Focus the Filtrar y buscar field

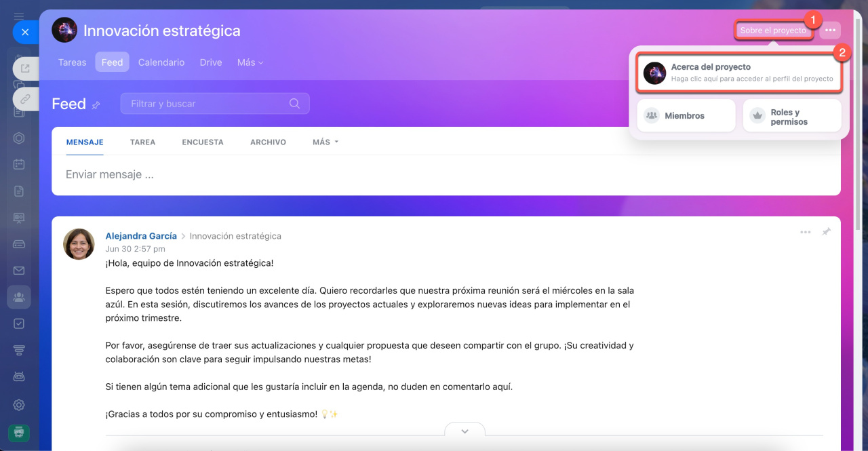coord(215,104)
